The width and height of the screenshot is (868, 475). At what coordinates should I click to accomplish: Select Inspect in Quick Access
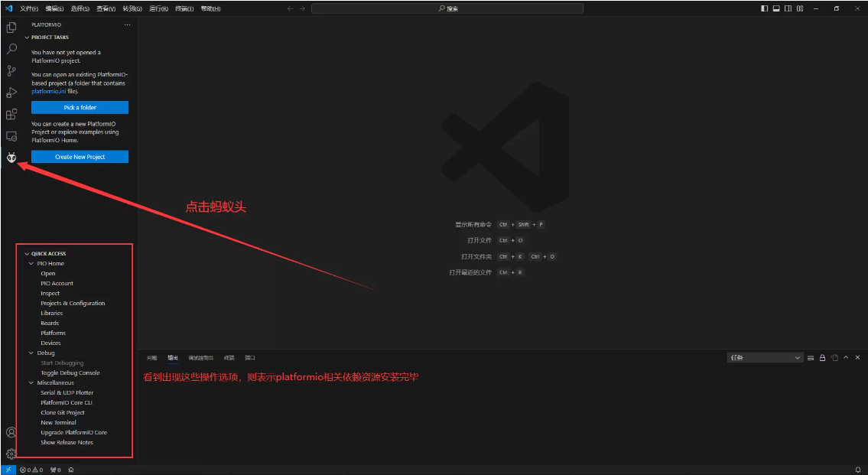[50, 294]
